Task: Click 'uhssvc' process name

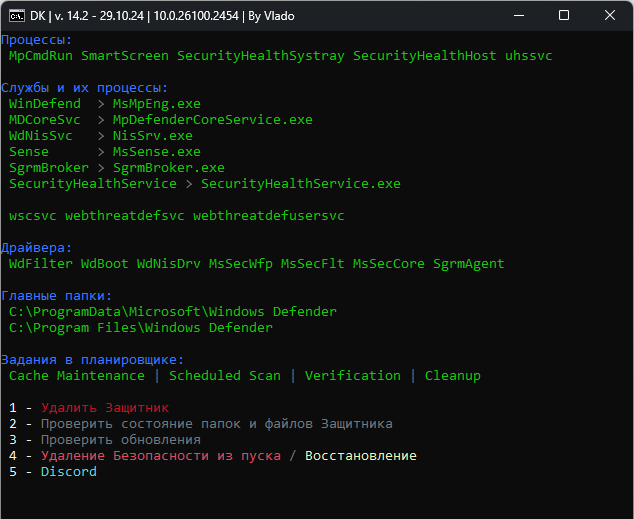Action: 528,56
